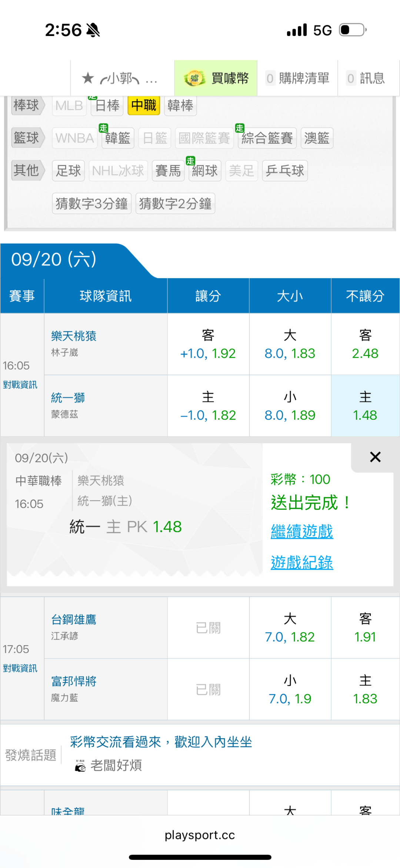Select the 綜合籃賽 tab

point(267,138)
